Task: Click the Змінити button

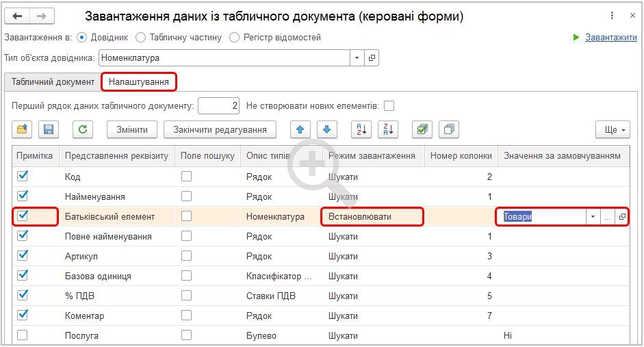Action: tap(132, 130)
